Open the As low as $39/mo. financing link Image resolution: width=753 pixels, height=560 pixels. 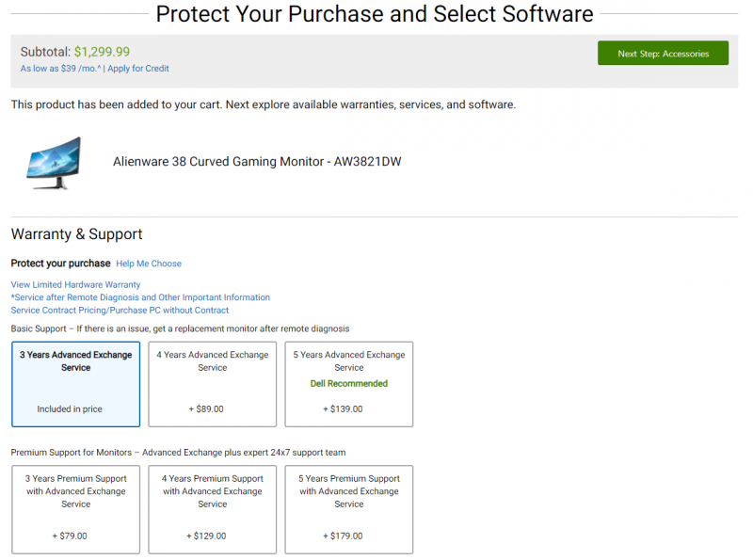60,68
